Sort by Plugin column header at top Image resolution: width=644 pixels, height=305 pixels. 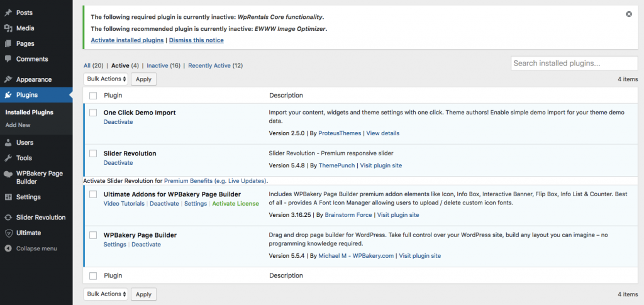[x=113, y=96]
